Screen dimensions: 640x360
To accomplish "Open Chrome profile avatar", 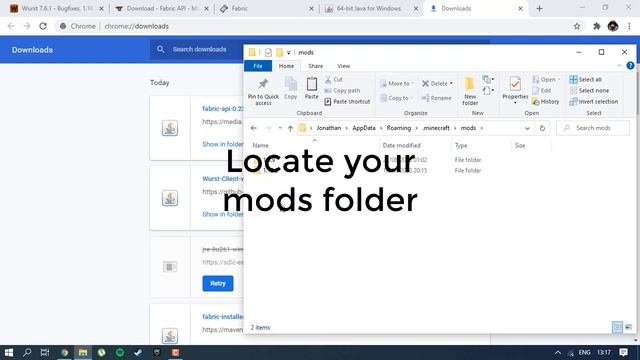I will coord(613,26).
